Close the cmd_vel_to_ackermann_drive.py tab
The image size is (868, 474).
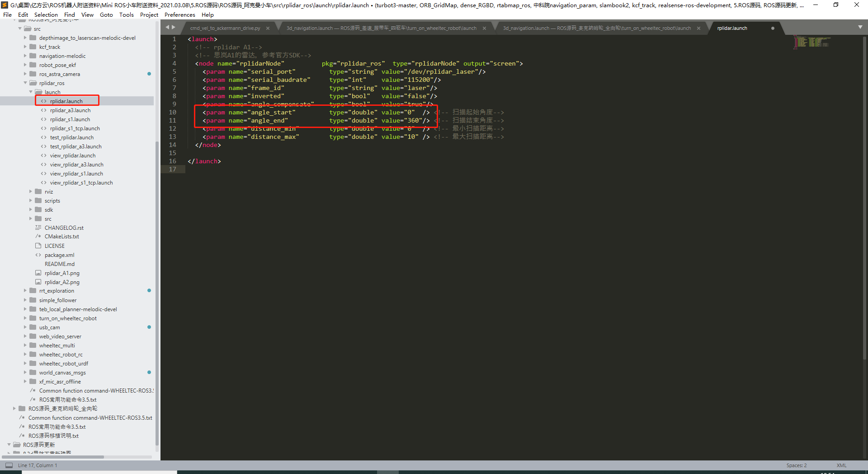point(268,28)
